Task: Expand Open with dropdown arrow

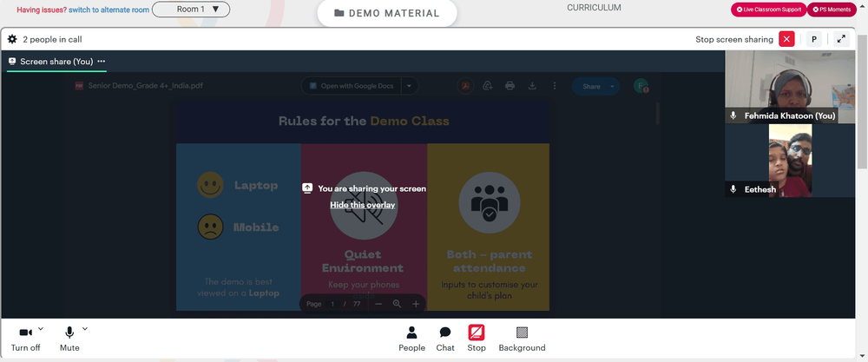Action: pyautogui.click(x=409, y=86)
